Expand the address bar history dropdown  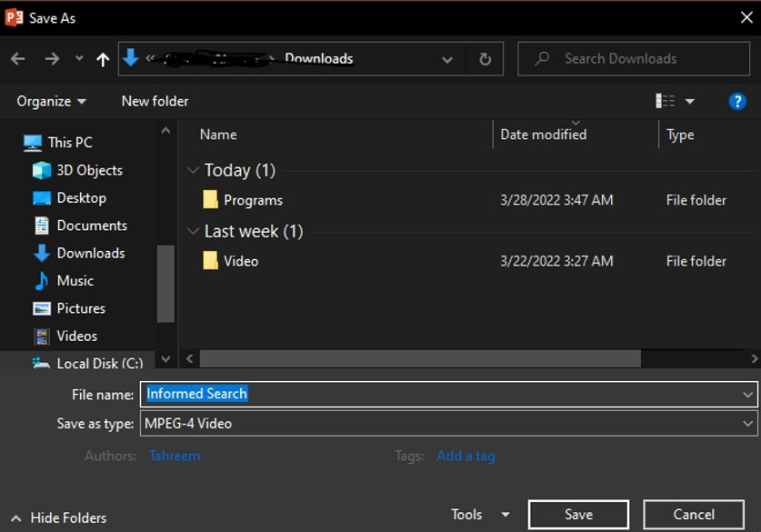coord(447,59)
